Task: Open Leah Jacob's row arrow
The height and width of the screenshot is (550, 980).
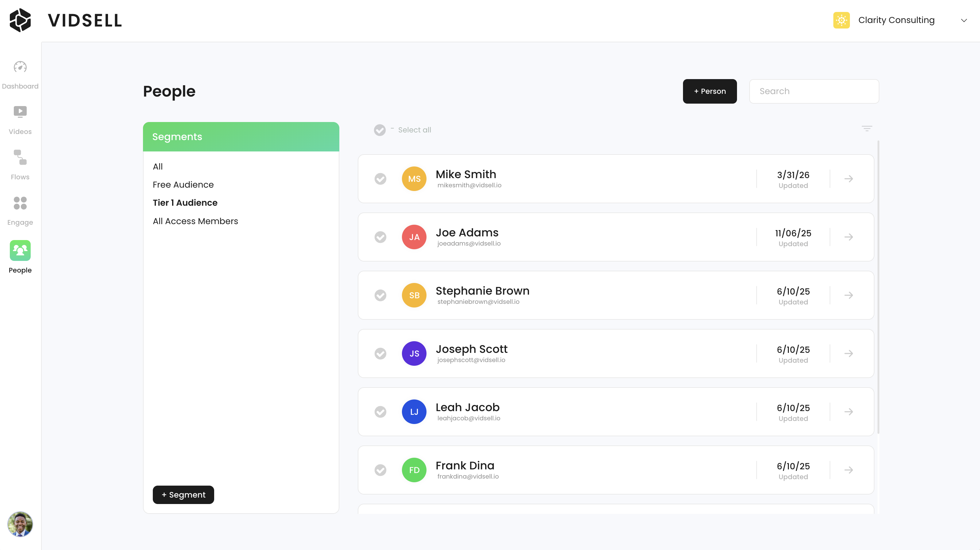Action: pos(848,412)
